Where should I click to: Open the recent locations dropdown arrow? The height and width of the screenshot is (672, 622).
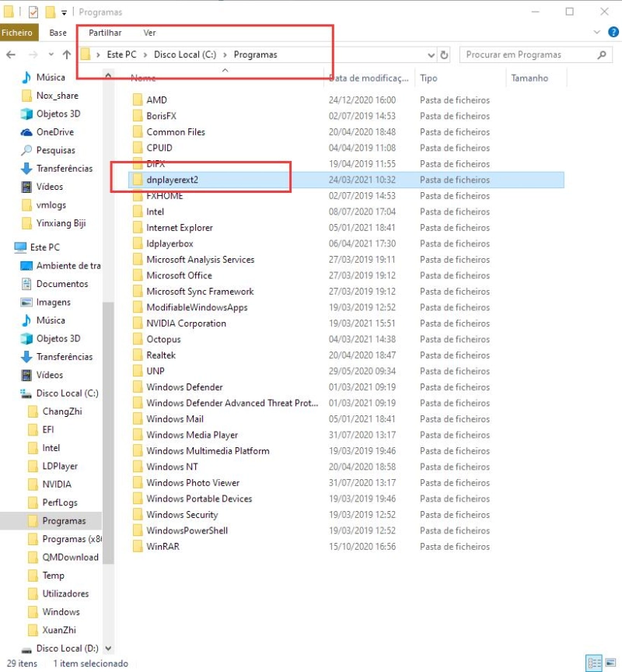pyautogui.click(x=50, y=55)
